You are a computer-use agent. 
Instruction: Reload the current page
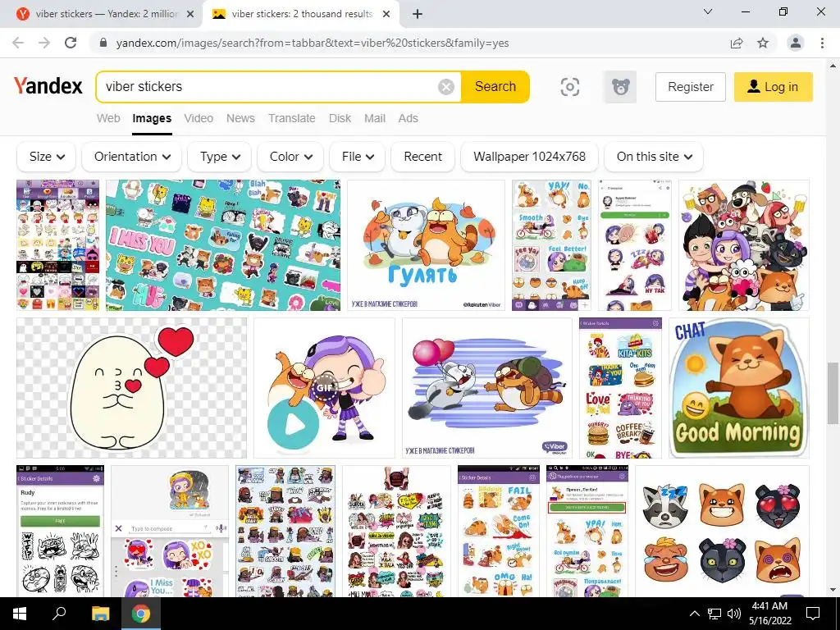pyautogui.click(x=71, y=43)
